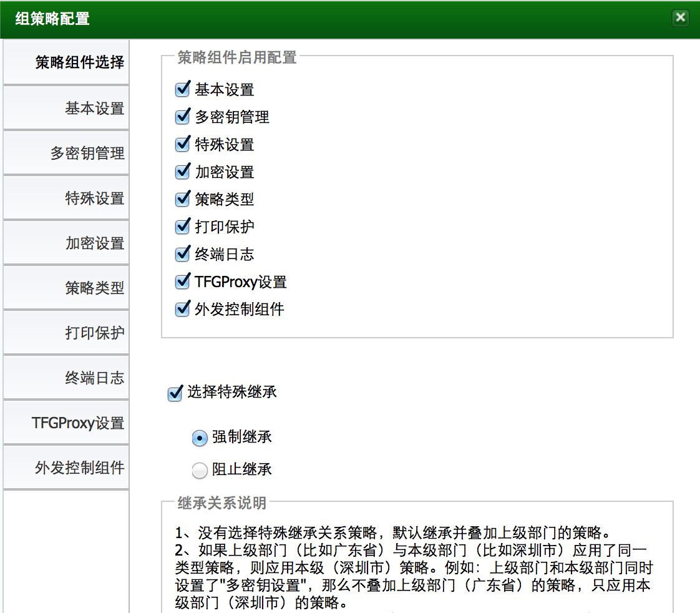Close the 组策略配置 dialog

[680, 17]
